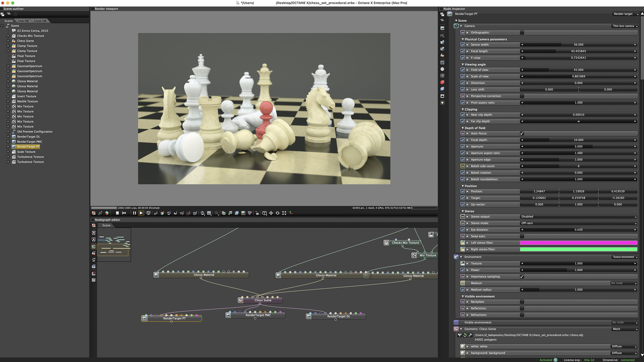Click the white balance picker icon
This screenshot has height=362, width=644.
click(x=162, y=213)
